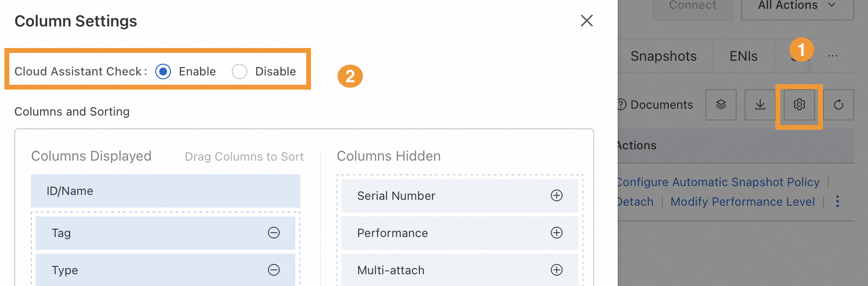Click the refresh list icon
The width and height of the screenshot is (868, 286).
(838, 104)
